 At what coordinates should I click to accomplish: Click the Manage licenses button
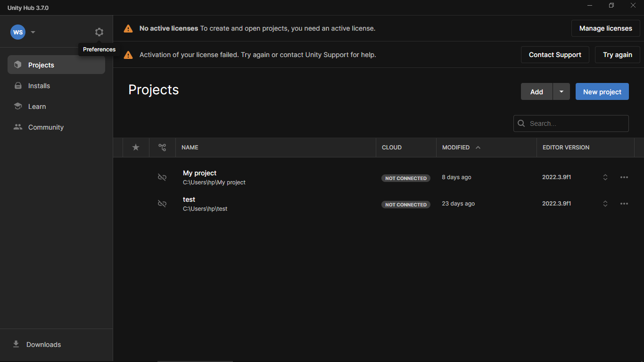click(605, 28)
